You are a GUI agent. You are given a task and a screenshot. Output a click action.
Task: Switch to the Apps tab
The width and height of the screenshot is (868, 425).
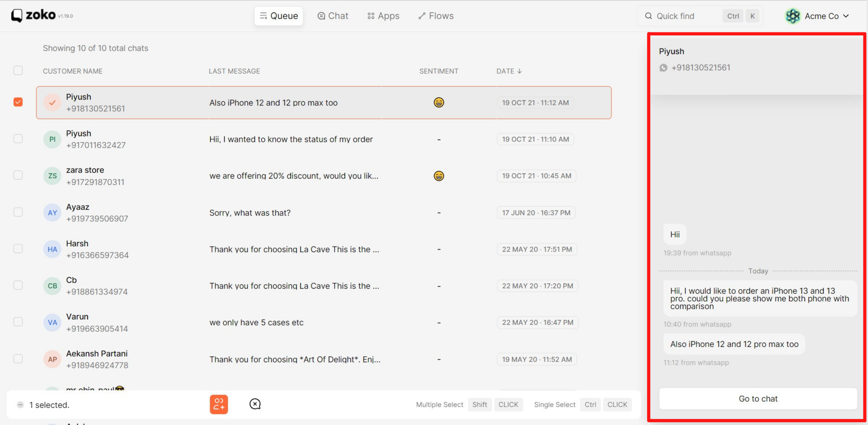click(x=383, y=16)
